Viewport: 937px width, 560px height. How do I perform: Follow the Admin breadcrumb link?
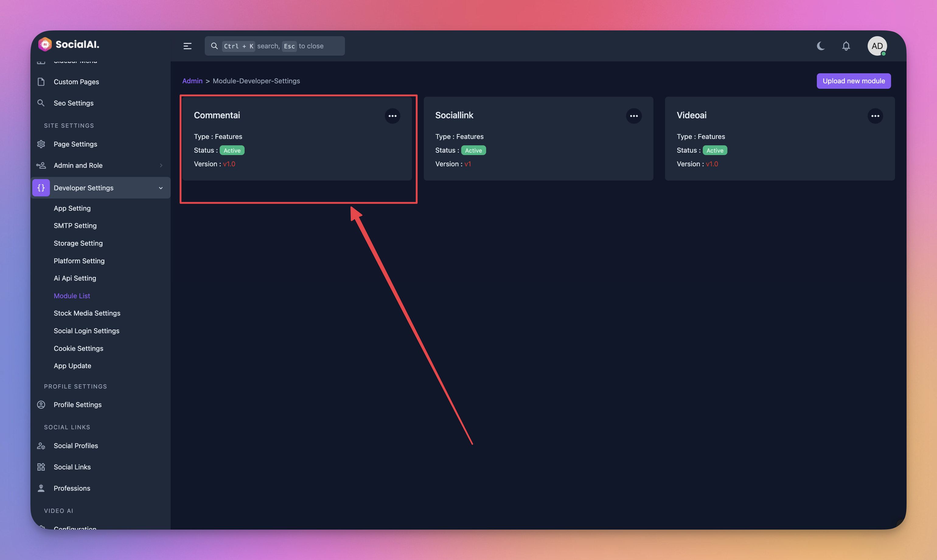(192, 81)
